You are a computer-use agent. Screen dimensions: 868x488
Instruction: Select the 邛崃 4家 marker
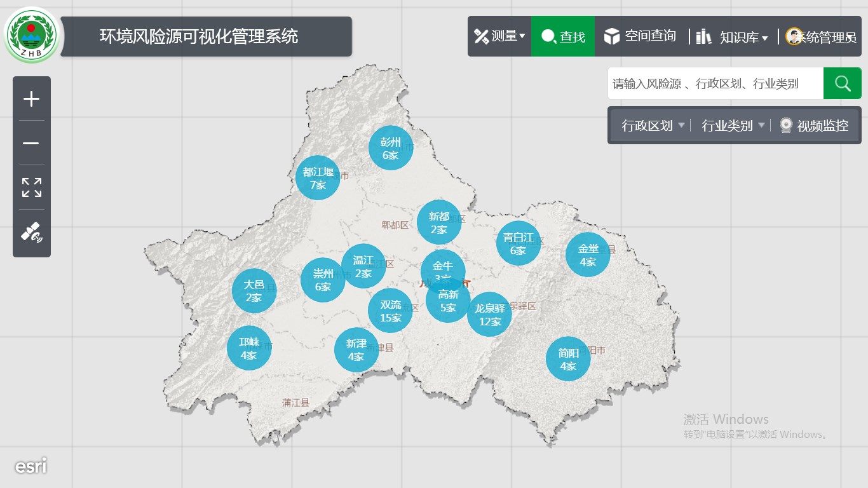[248, 348]
